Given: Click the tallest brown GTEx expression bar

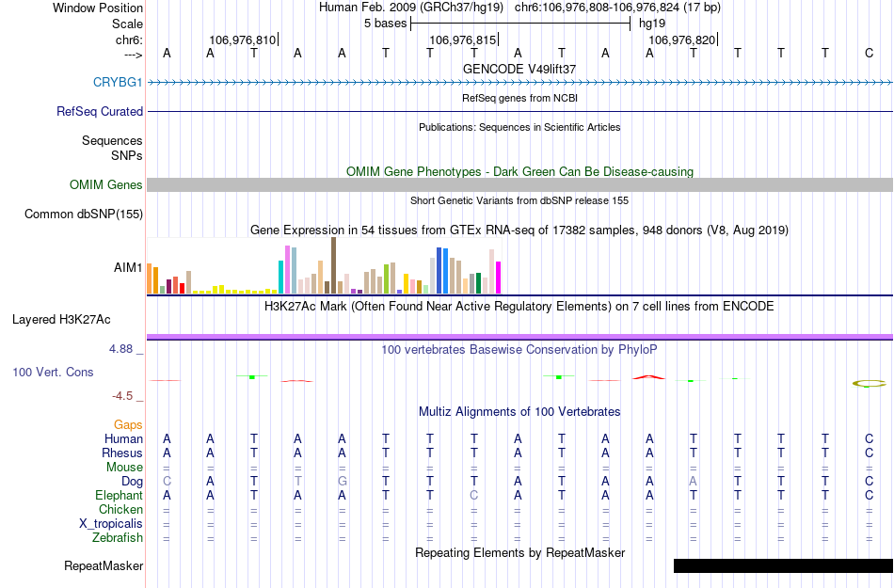Looking at the screenshot, I should 333,265.
